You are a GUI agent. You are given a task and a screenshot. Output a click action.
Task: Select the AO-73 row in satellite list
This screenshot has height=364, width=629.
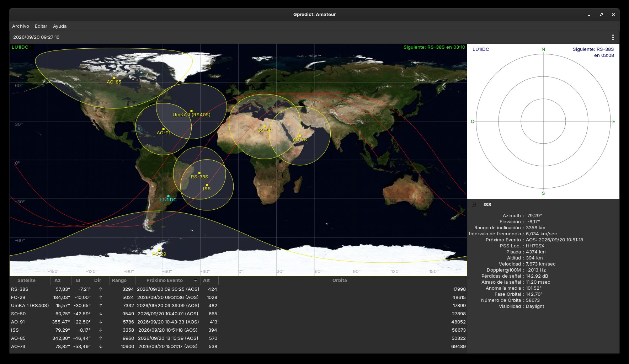point(238,347)
